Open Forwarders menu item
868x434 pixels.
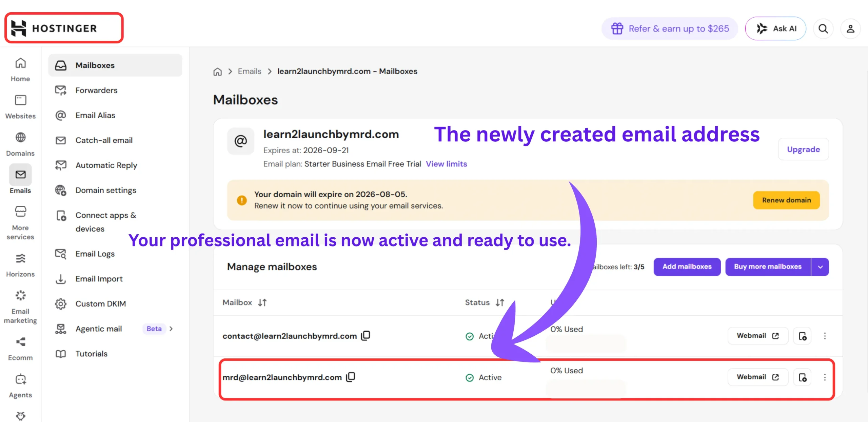(x=115, y=90)
